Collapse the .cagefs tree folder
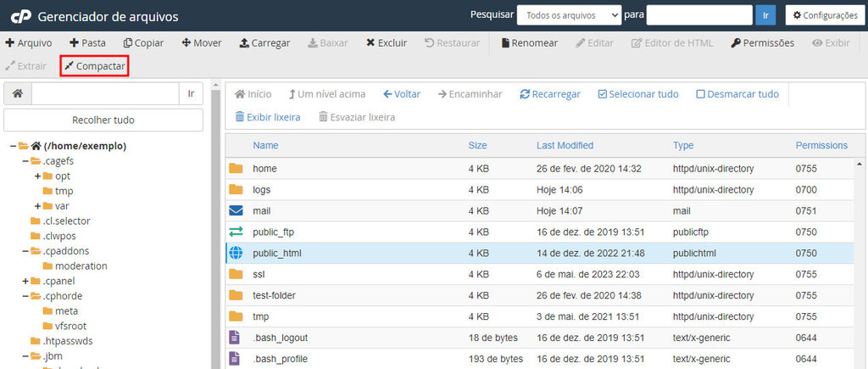The height and width of the screenshot is (369, 868). point(25,161)
